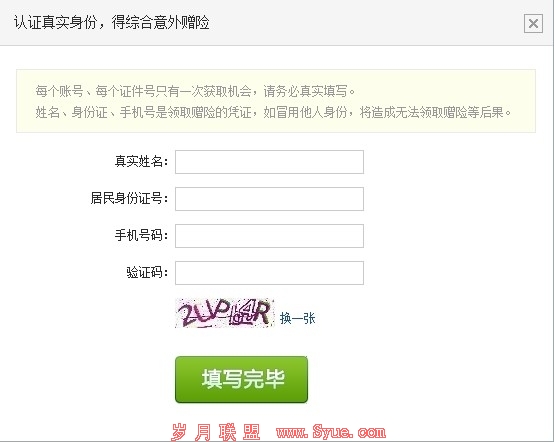The image size is (554, 442).
Task: Click empty gray header bar beside title
Action: (x=364, y=23)
